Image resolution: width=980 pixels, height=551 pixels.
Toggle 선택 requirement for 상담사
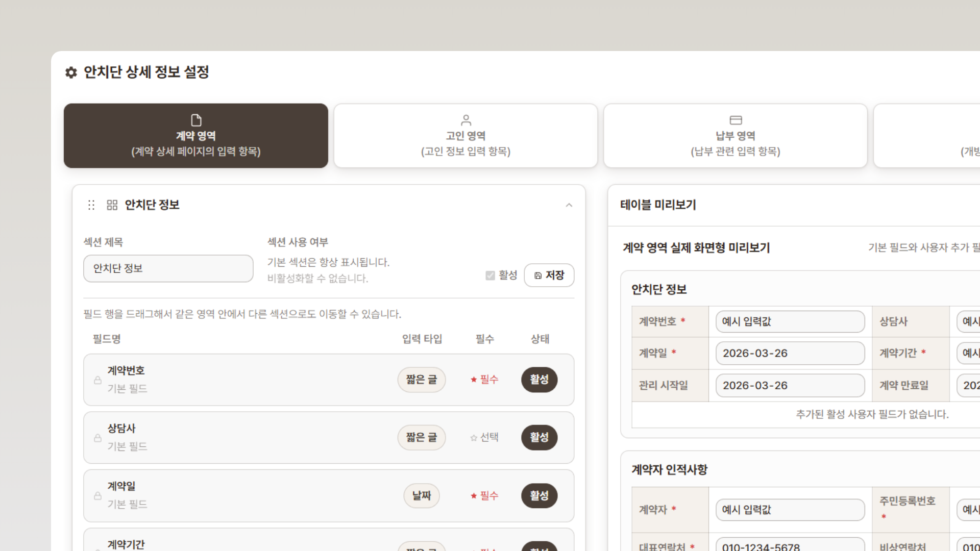(x=484, y=437)
